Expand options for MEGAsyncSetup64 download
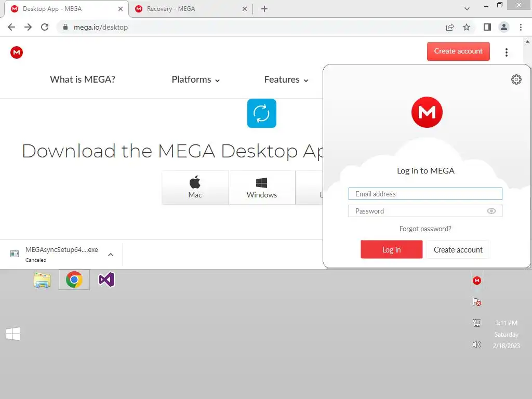 click(111, 255)
